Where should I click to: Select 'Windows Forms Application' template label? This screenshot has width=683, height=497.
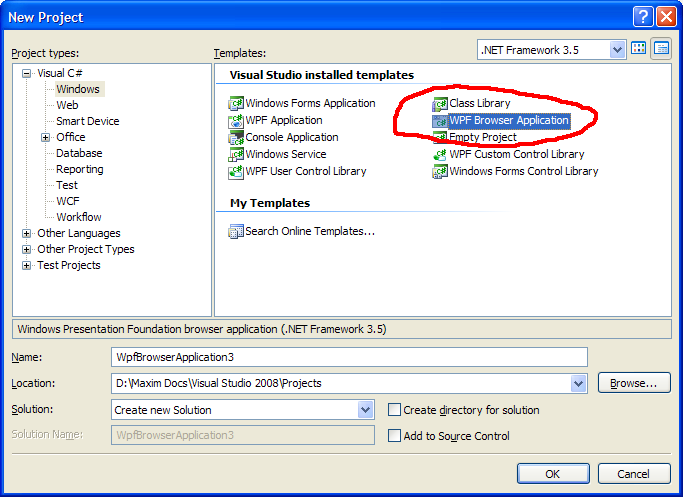tap(310, 104)
